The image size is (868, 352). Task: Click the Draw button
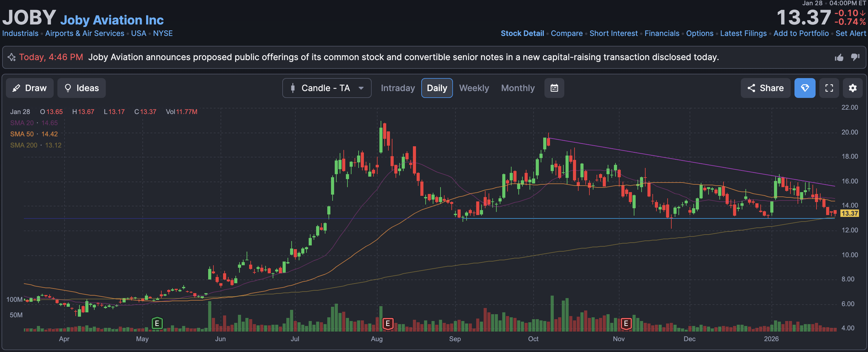pyautogui.click(x=30, y=88)
